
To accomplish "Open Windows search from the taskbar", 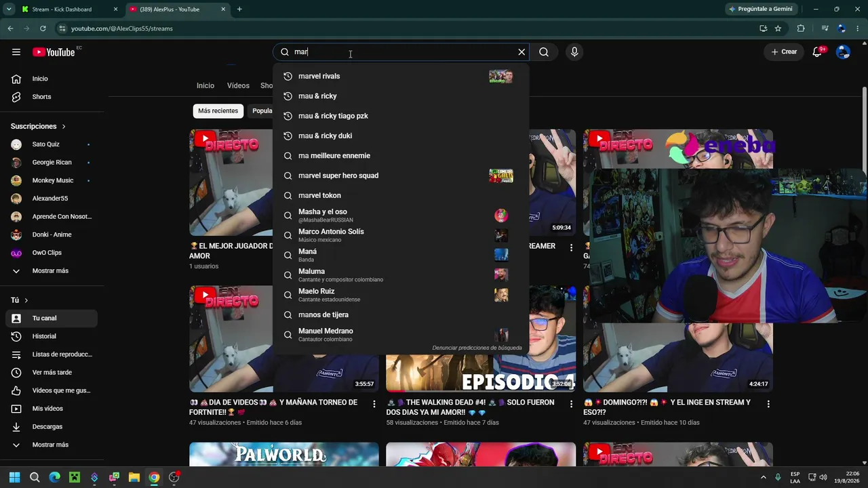I will (35, 477).
